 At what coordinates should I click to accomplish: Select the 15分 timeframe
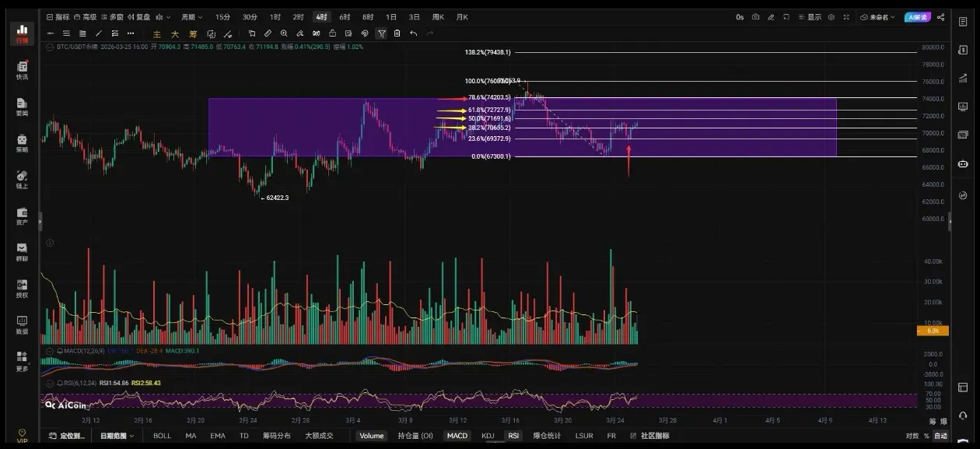222,16
